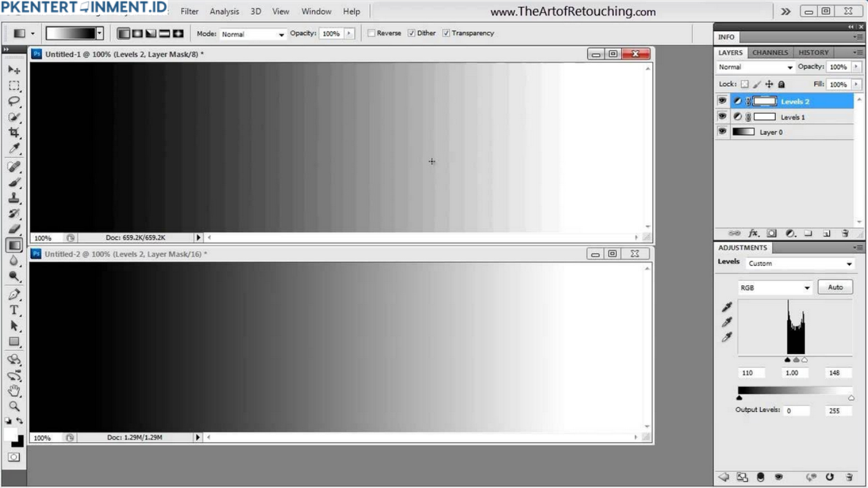Select the History Brush tool

(x=14, y=213)
